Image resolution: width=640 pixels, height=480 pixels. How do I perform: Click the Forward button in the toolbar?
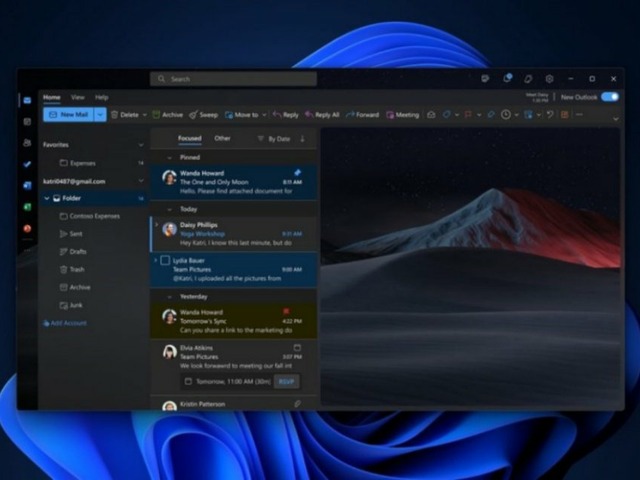[362, 115]
